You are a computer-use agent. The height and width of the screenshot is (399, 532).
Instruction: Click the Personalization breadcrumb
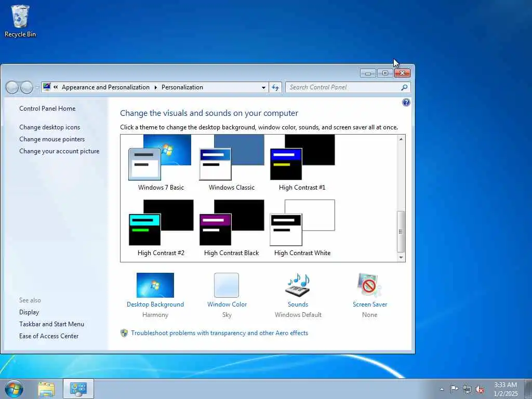coord(182,87)
